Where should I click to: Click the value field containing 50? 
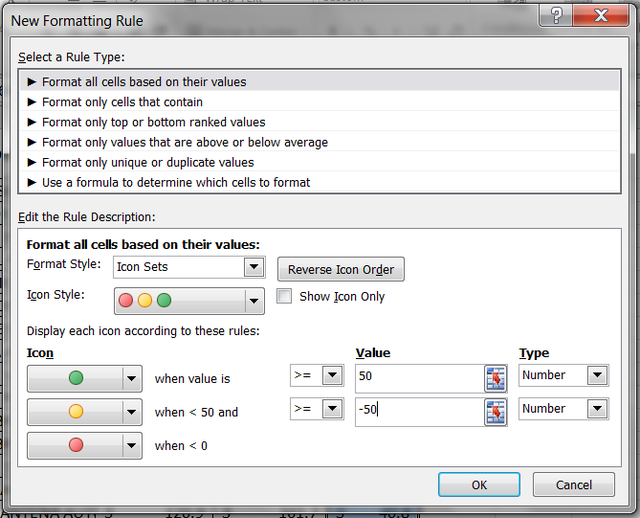(x=418, y=377)
